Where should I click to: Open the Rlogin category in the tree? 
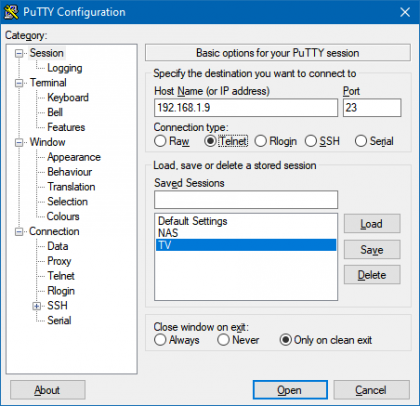[x=61, y=291]
